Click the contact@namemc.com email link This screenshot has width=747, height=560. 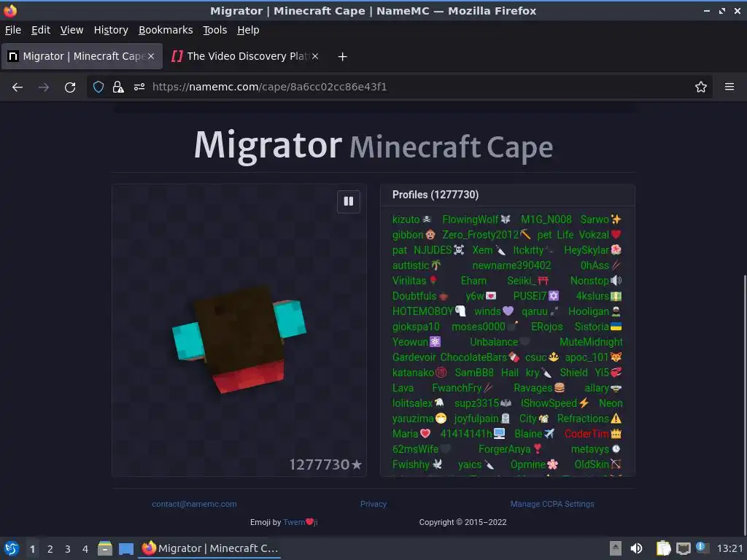pyautogui.click(x=194, y=504)
